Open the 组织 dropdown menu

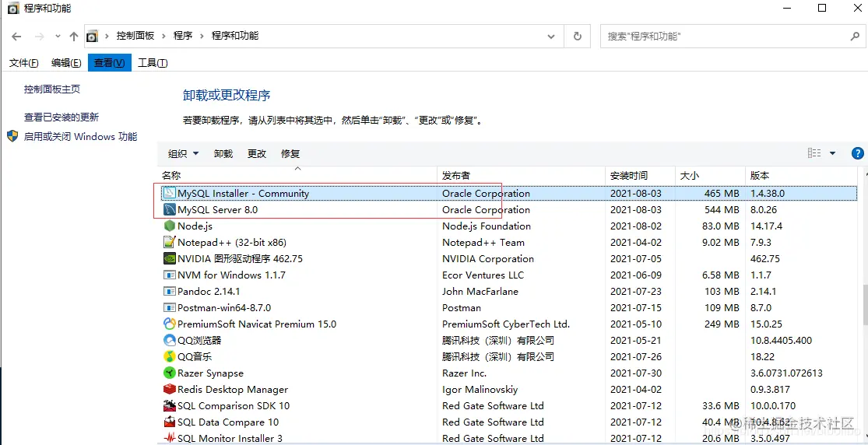click(183, 154)
